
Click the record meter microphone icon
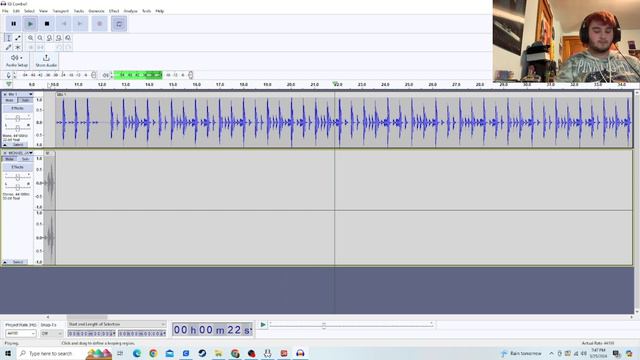point(8,75)
